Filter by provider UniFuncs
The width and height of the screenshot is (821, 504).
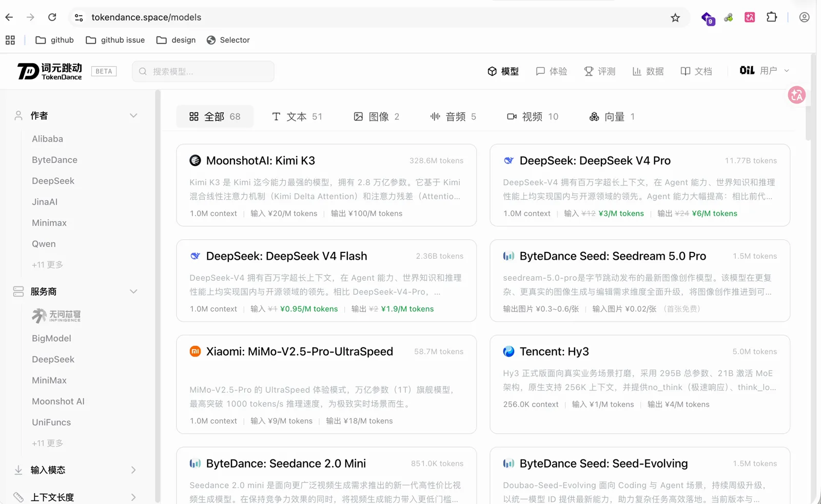pos(51,422)
